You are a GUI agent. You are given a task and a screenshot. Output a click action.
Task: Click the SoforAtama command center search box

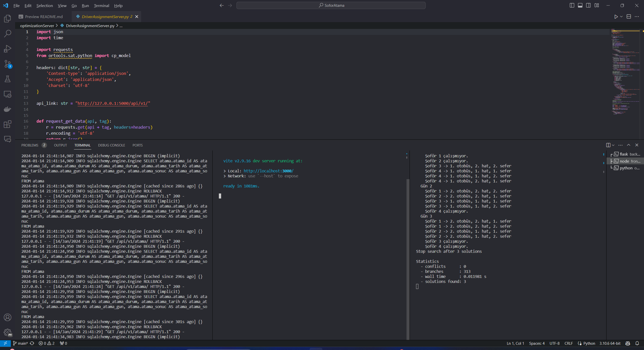[x=331, y=5]
